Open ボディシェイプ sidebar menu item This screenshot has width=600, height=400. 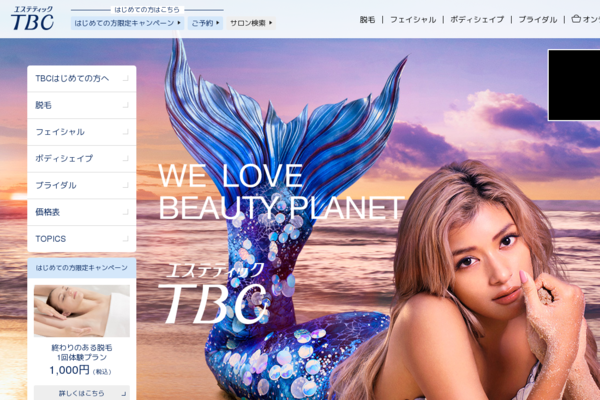coord(82,158)
